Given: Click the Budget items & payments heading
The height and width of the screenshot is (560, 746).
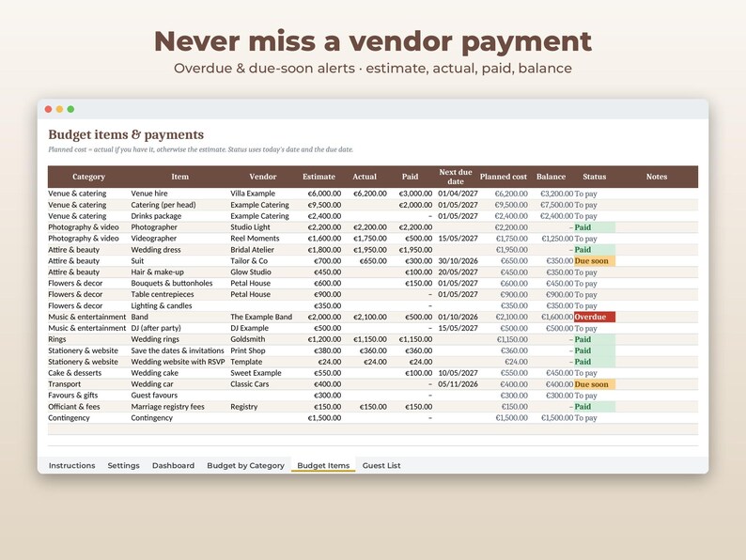Looking at the screenshot, I should pos(126,134).
